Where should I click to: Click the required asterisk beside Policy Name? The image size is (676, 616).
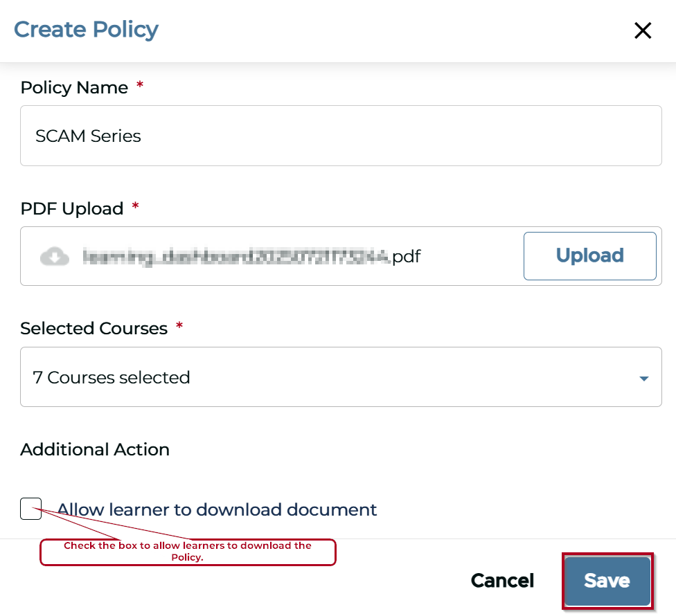coord(140,86)
